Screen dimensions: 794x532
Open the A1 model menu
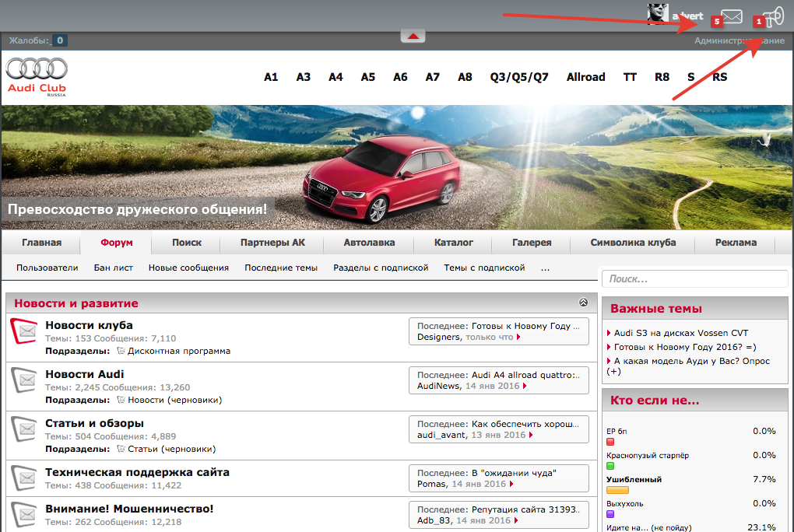(x=271, y=77)
